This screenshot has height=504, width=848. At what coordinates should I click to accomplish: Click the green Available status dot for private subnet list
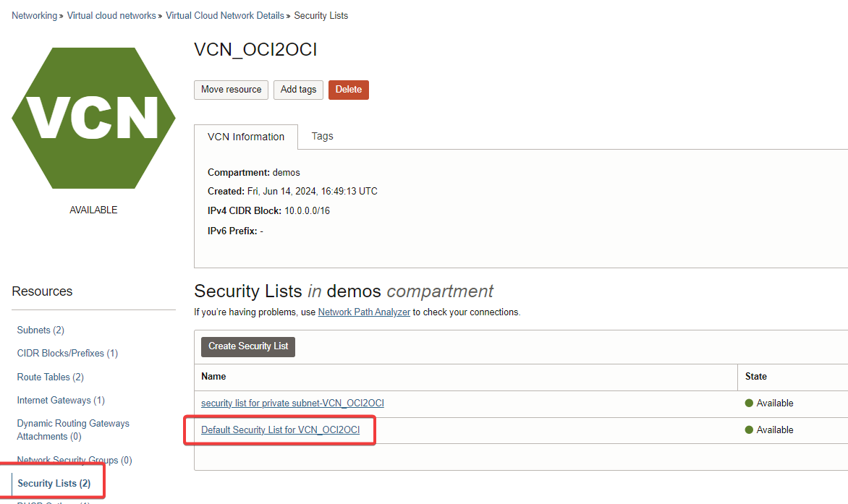pyautogui.click(x=749, y=403)
